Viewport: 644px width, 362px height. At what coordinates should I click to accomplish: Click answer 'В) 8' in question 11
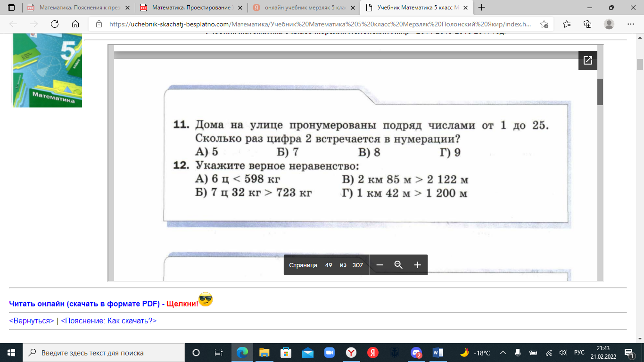tap(370, 152)
